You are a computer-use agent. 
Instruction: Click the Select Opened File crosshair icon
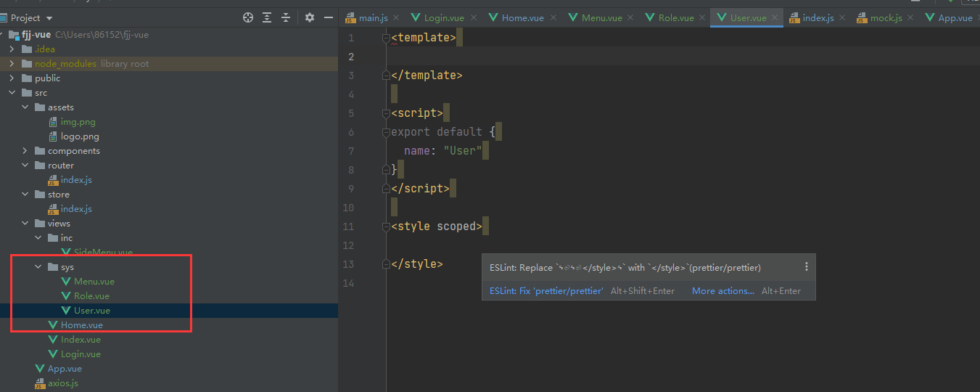[x=248, y=17]
